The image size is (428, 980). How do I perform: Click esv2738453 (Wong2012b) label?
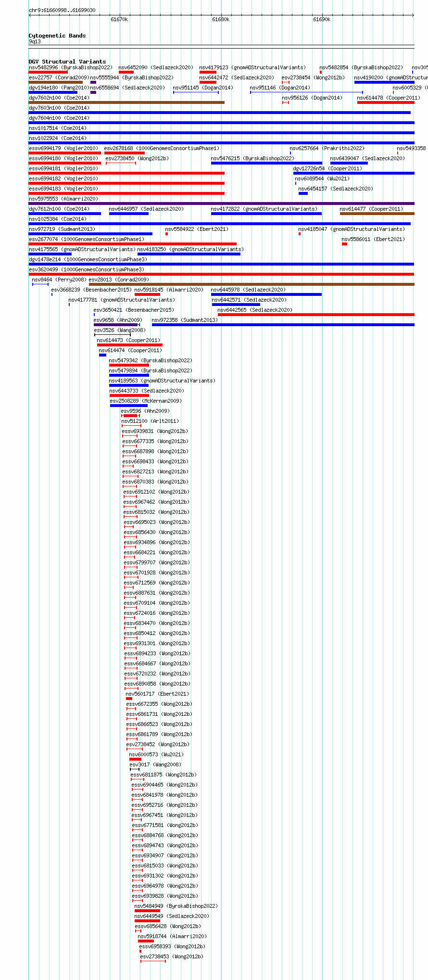pos(172,957)
